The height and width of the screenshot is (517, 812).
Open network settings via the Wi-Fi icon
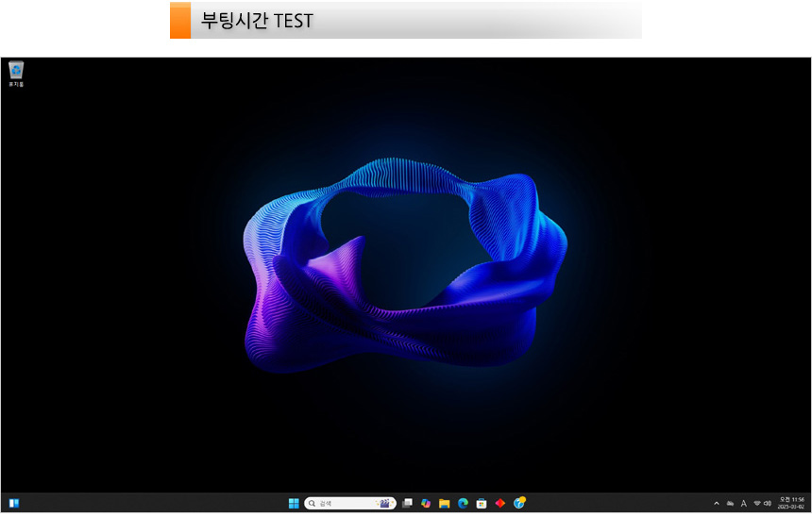click(756, 504)
